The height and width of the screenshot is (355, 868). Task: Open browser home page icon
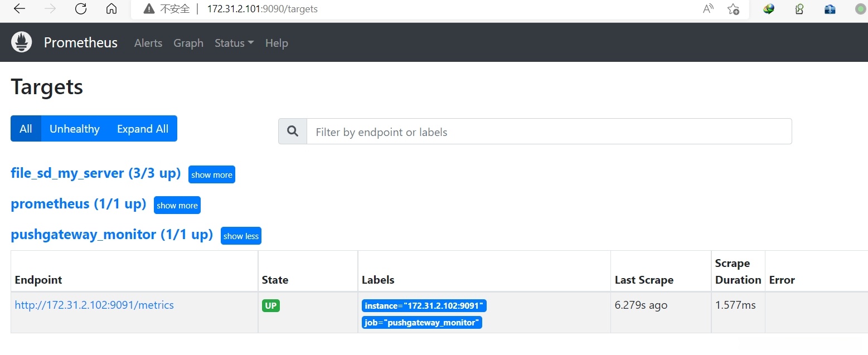coord(111,9)
